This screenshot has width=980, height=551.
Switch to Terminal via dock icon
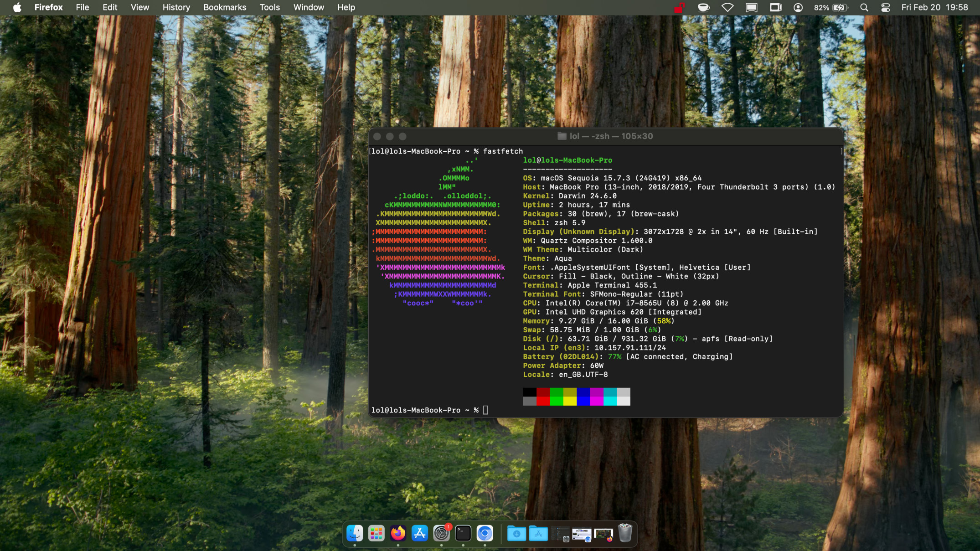click(x=463, y=533)
